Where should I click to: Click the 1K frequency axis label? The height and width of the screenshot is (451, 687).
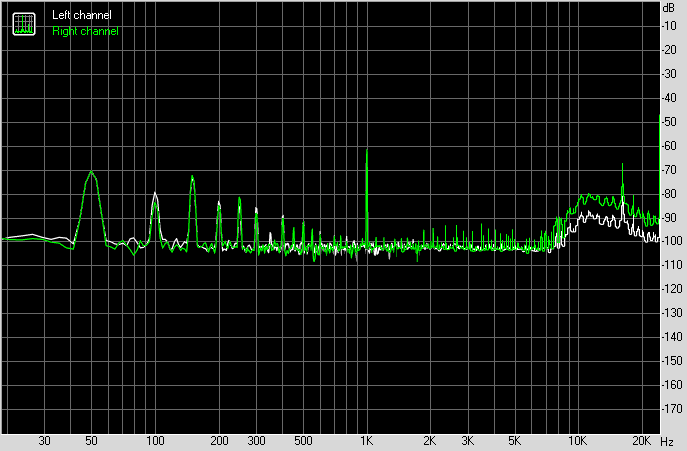[367, 441]
